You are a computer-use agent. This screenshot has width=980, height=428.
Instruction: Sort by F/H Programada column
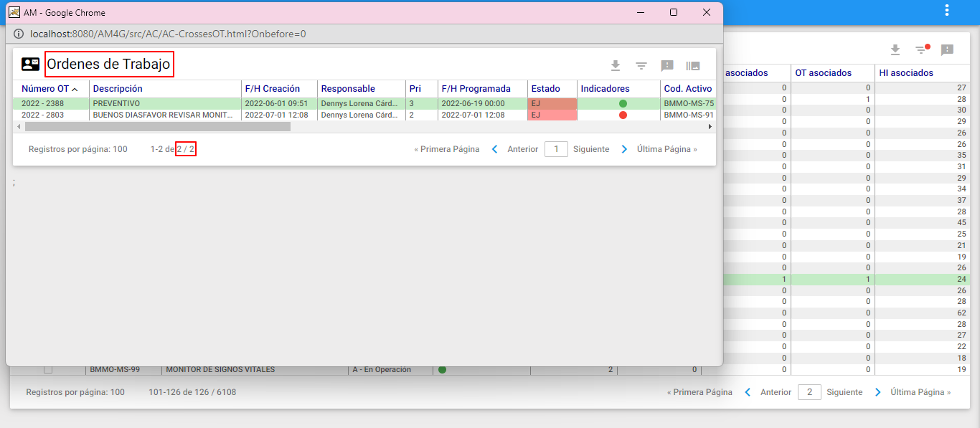pos(476,89)
